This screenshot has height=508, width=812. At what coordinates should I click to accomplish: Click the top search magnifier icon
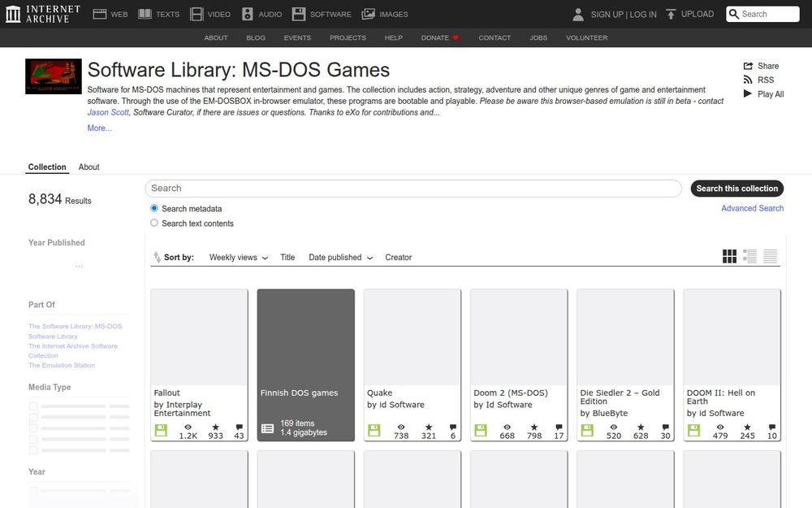pos(734,14)
